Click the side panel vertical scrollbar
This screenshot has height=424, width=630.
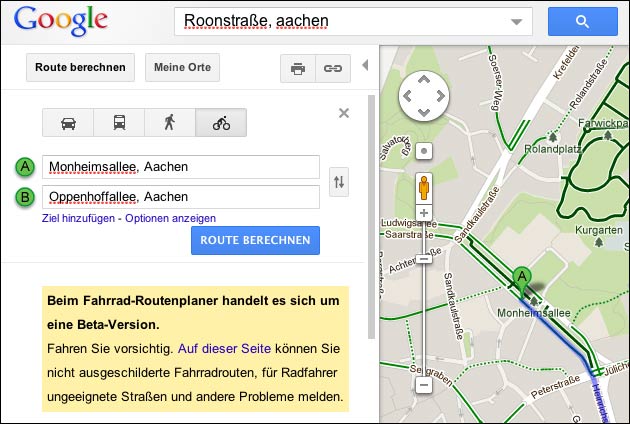pyautogui.click(x=371, y=217)
